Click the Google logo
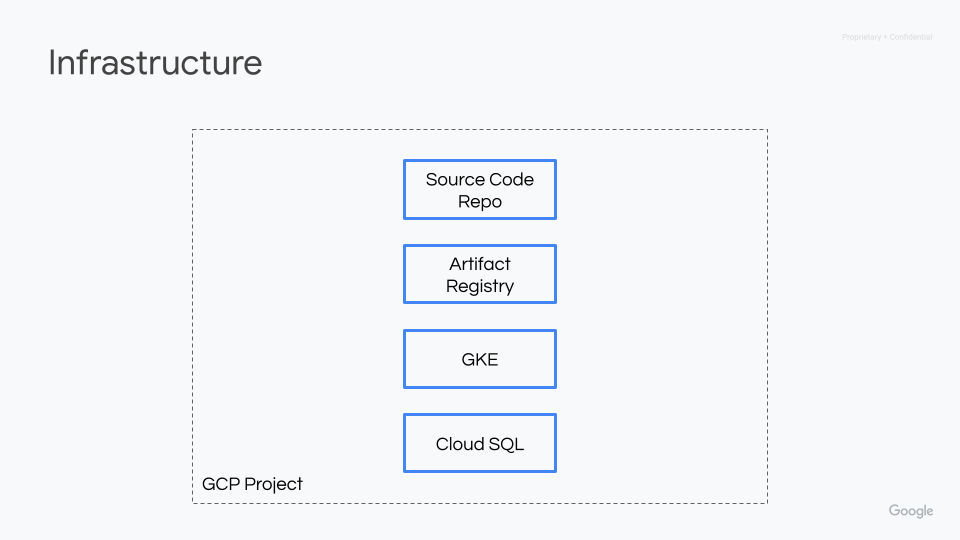Viewport: 960px width, 540px height. (x=910, y=511)
